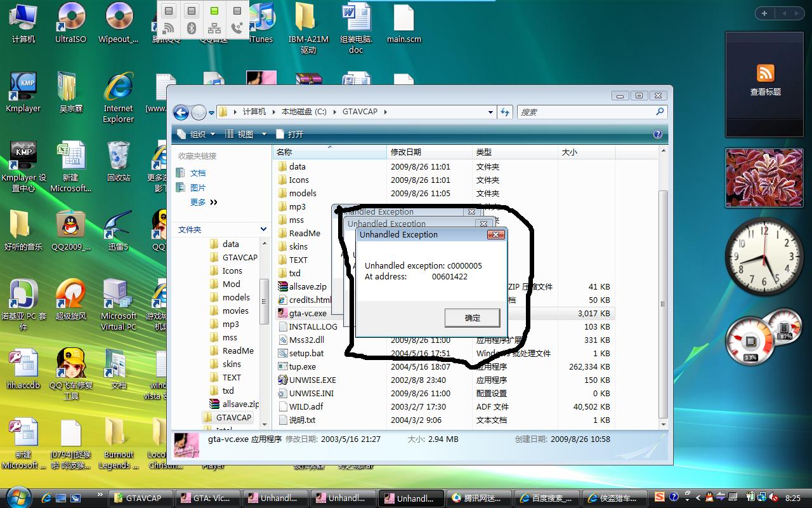Click the slideshow gadget photo
This screenshot has height=508, width=812.
[764, 177]
